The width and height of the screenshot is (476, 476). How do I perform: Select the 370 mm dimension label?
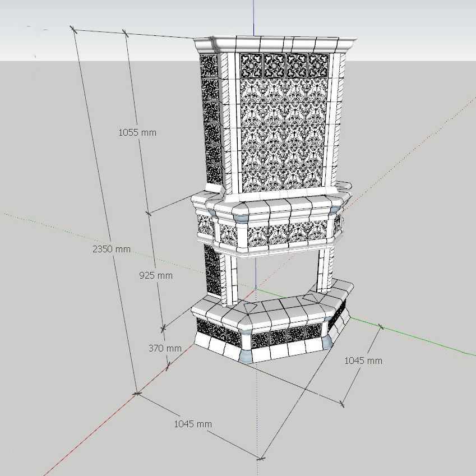click(x=165, y=348)
